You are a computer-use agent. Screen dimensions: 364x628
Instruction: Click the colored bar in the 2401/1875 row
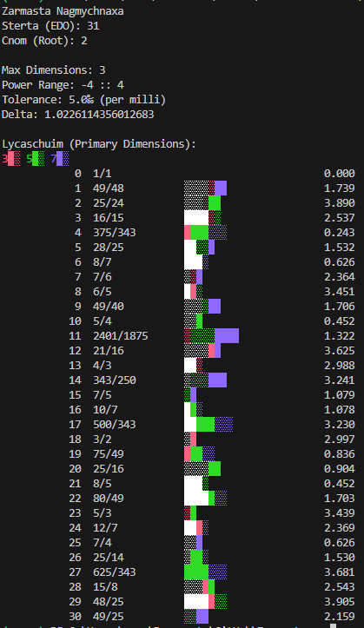coord(211,335)
